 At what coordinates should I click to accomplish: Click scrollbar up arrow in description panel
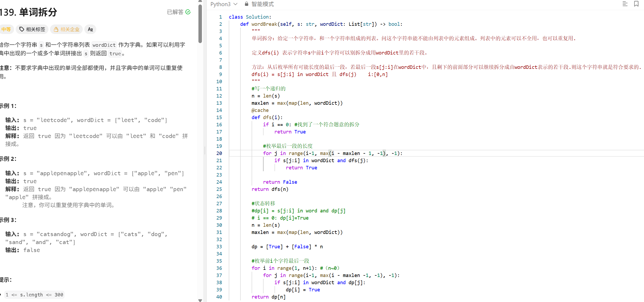pos(200,1)
